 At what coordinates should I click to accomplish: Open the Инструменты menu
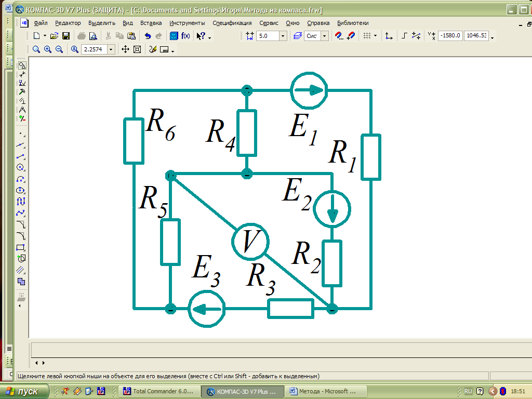coord(187,23)
